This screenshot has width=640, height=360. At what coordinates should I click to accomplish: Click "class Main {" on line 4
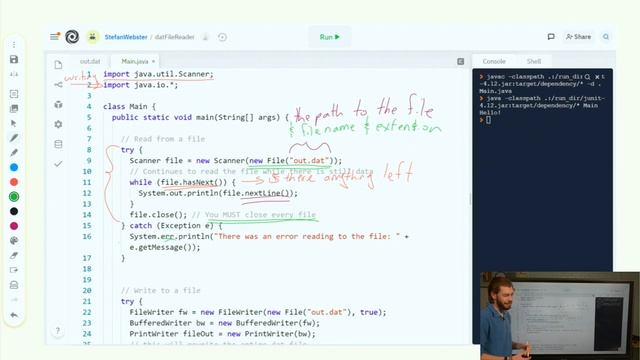point(129,107)
